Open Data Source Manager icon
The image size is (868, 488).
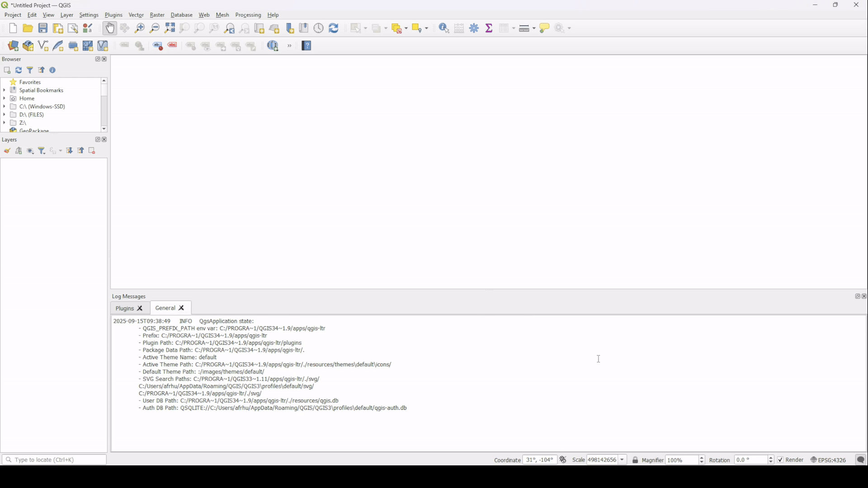[x=13, y=46]
